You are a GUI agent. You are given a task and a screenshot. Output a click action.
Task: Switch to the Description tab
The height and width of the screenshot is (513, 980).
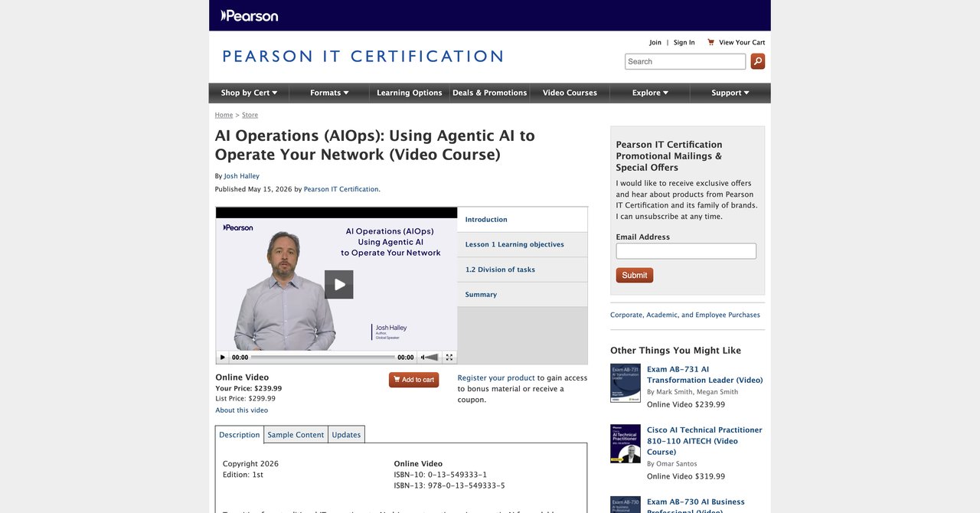click(240, 435)
